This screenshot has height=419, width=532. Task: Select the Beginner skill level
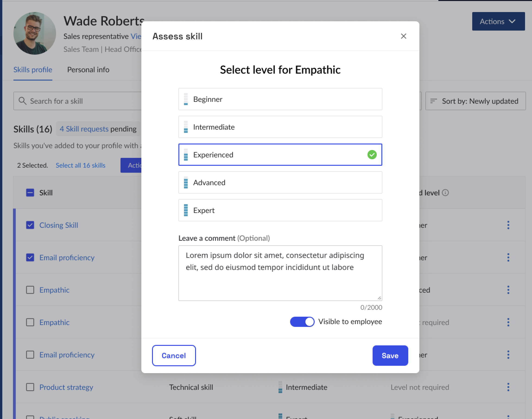[x=280, y=99]
